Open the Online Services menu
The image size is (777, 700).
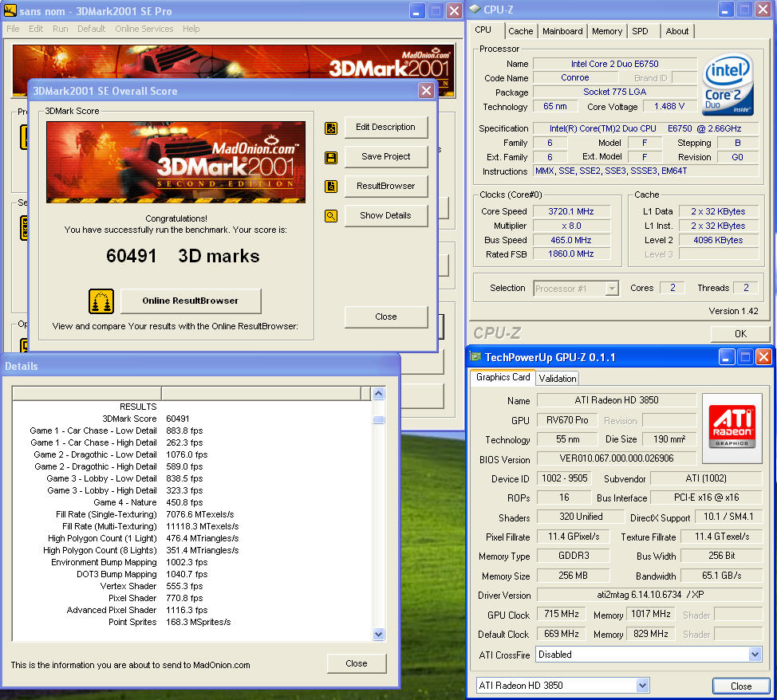(144, 29)
